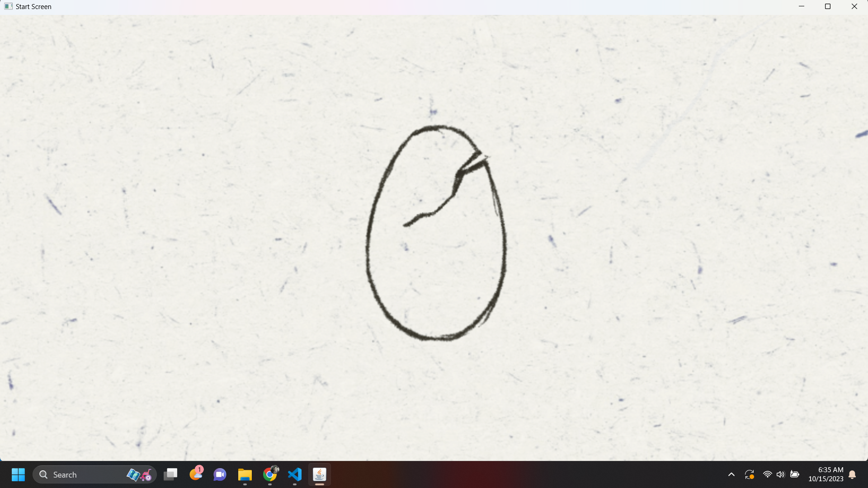Open File Explorer from taskbar
868x488 pixels.
click(x=245, y=474)
